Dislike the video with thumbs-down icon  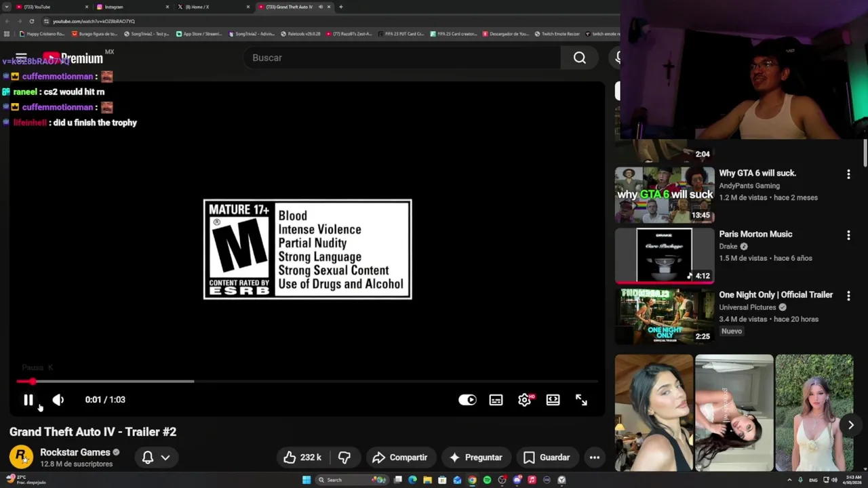pyautogui.click(x=344, y=457)
